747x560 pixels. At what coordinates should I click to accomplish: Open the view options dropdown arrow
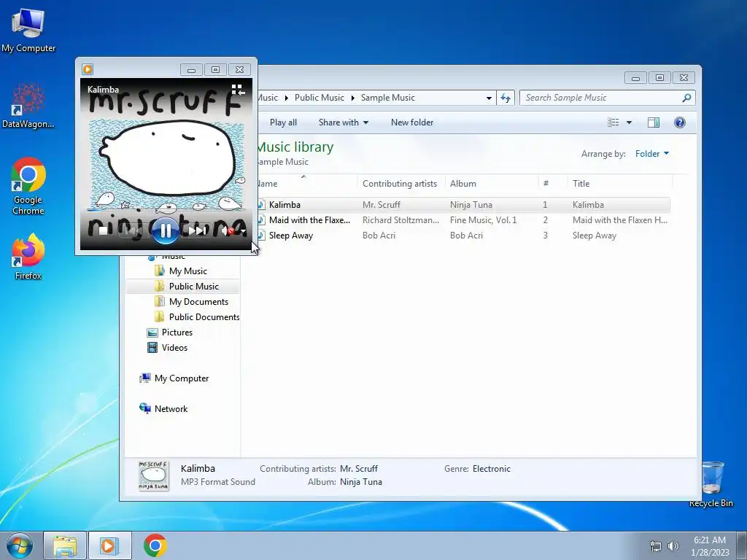(x=629, y=122)
